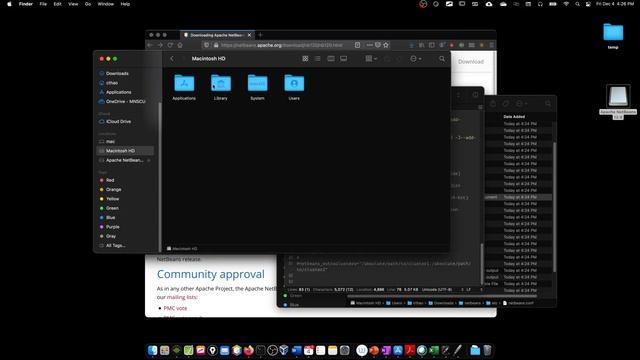Open the Finder menu
The width and height of the screenshot is (640, 360).
tap(26, 4)
